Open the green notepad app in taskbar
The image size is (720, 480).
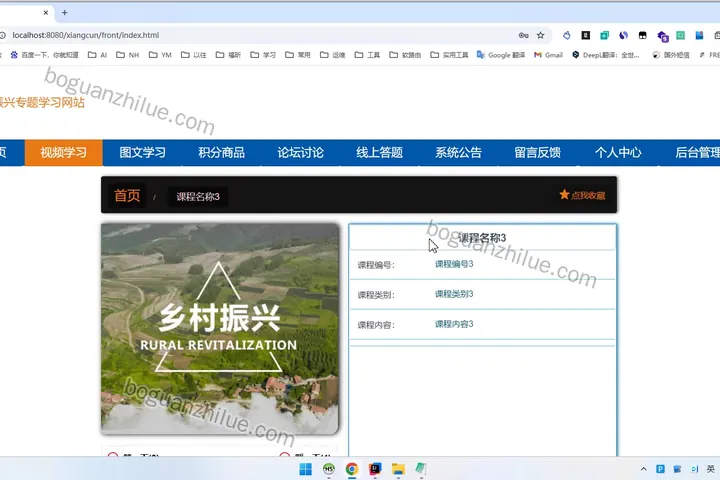[421, 469]
